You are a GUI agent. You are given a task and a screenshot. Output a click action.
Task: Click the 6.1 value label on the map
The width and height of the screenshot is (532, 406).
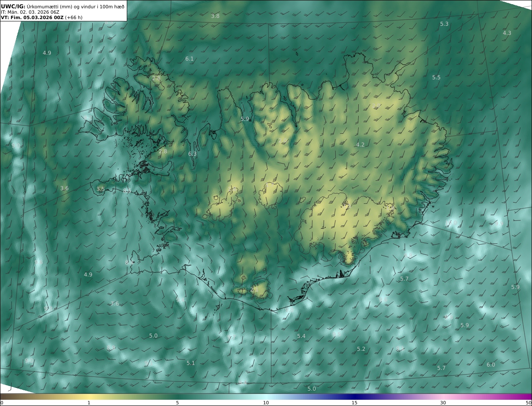190,59
